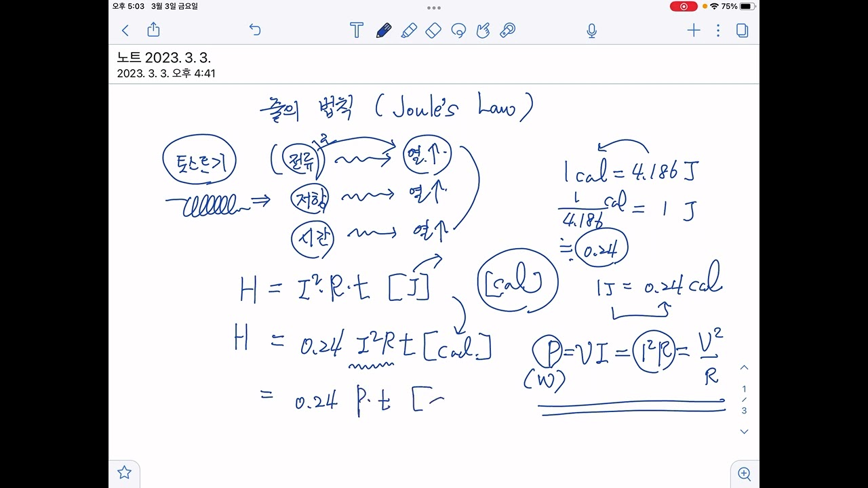Edit the note title 노트 2023. 3. 3.
The height and width of the screenshot is (488, 868).
click(x=163, y=58)
